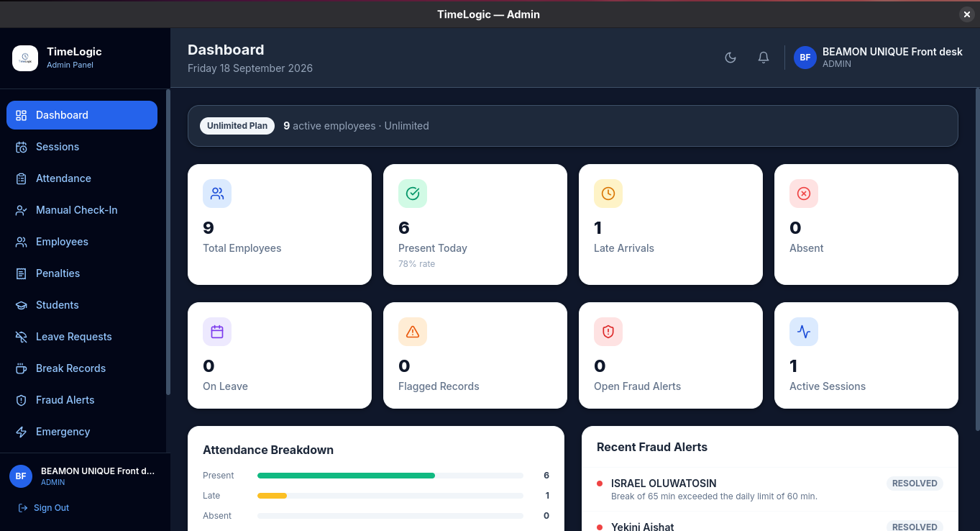Click the Late Arrivals clock icon
The image size is (980, 531).
coord(608,194)
